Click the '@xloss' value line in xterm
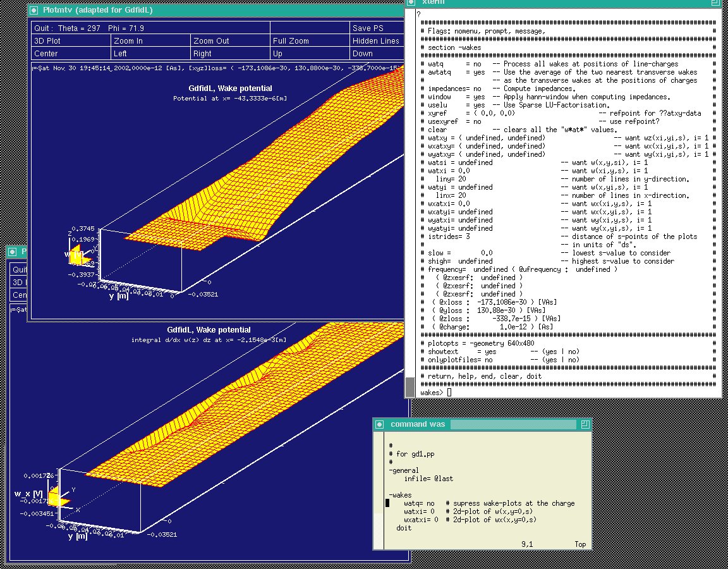This screenshot has width=728, height=569. click(568, 302)
